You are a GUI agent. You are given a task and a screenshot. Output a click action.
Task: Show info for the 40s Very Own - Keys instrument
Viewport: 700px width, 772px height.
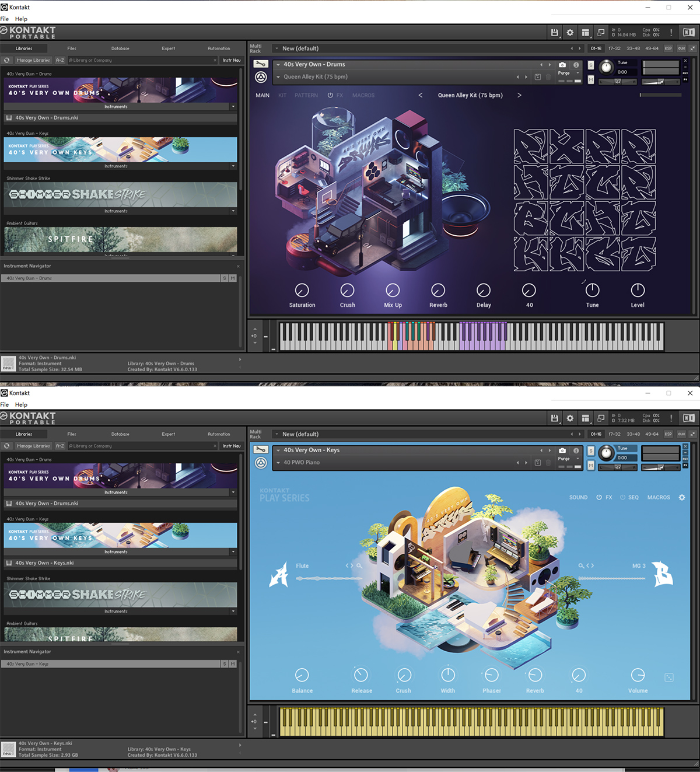pyautogui.click(x=576, y=450)
